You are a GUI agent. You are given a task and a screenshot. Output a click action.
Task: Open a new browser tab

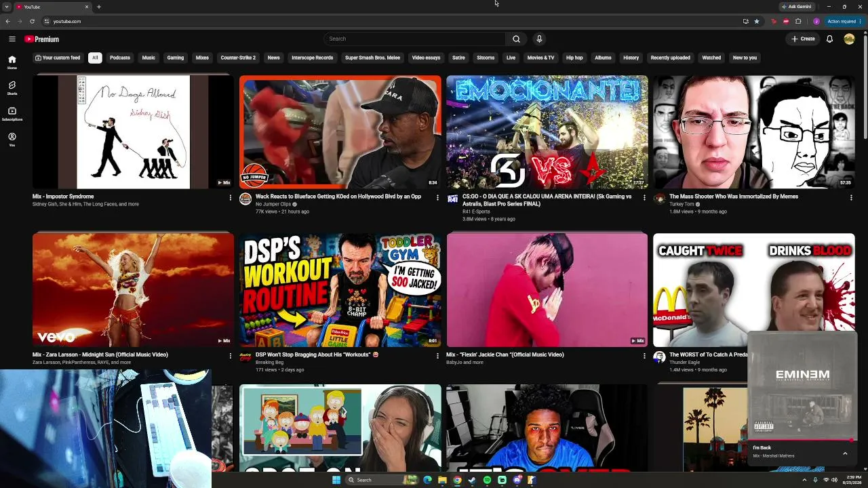(99, 7)
